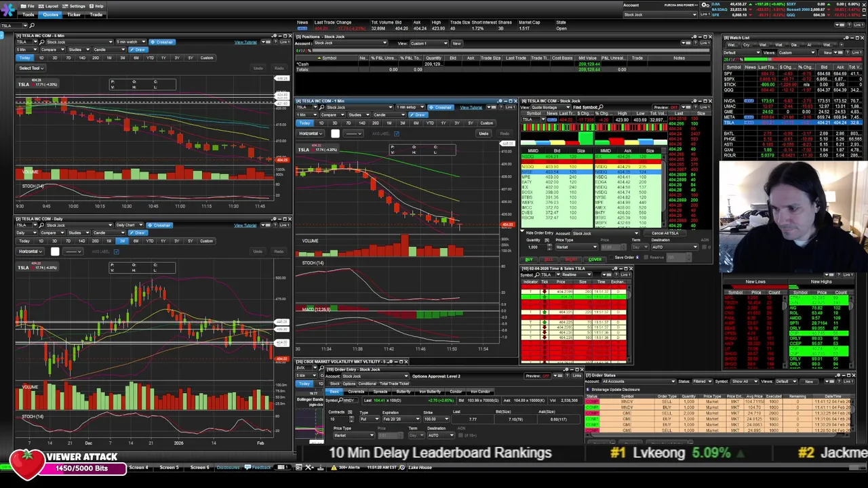Switch to the Ticker tab
Image resolution: width=868 pixels, height=488 pixels.
[x=74, y=15]
